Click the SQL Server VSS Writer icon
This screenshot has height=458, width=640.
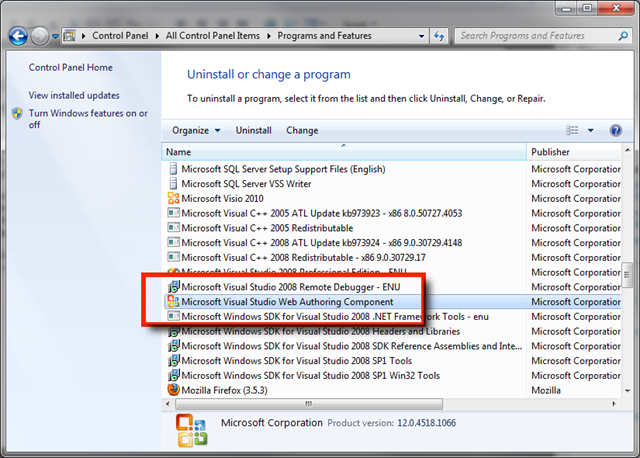(x=173, y=184)
